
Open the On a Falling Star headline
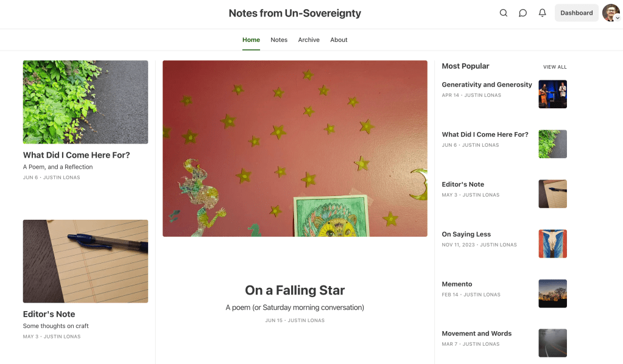click(x=295, y=290)
